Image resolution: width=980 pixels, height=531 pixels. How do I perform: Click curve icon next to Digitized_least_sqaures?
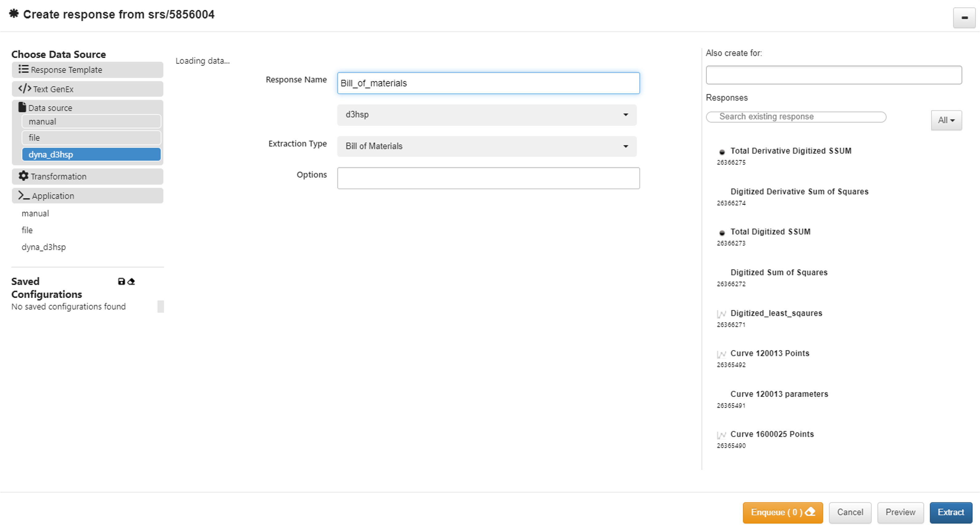(x=721, y=314)
